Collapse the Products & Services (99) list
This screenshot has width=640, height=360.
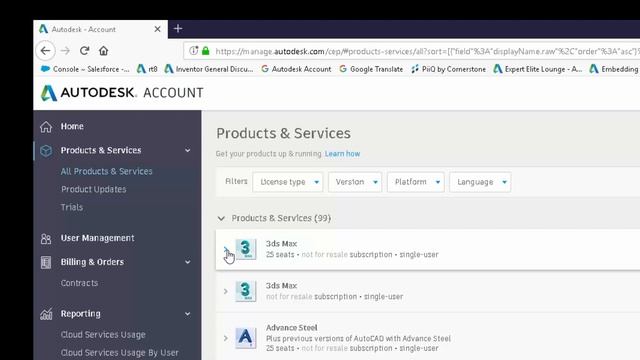click(x=221, y=218)
